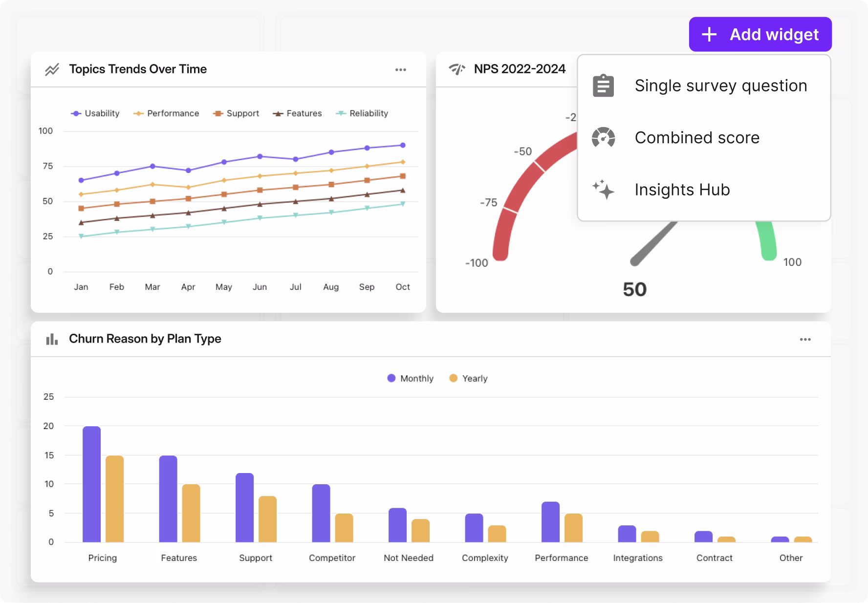Screen dimensions: 868x603
Task: Click the Monthly Pricing bar in churn chart
Action: pyautogui.click(x=91, y=484)
